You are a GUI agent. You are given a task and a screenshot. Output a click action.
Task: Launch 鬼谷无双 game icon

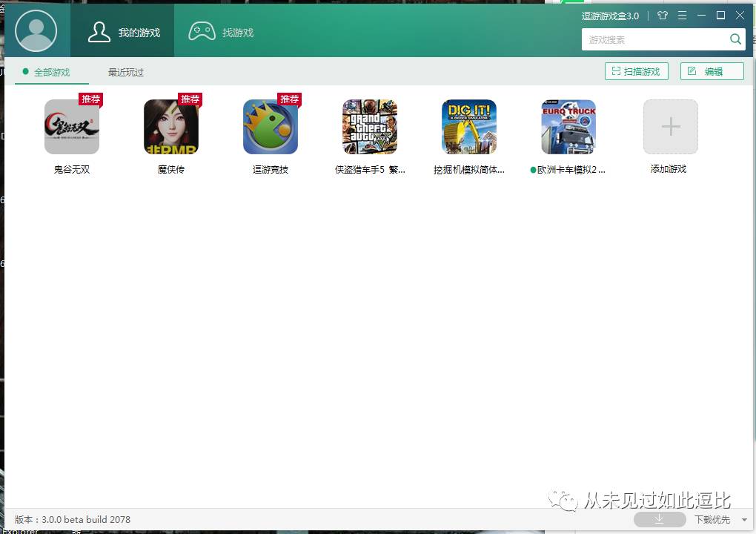(72, 127)
